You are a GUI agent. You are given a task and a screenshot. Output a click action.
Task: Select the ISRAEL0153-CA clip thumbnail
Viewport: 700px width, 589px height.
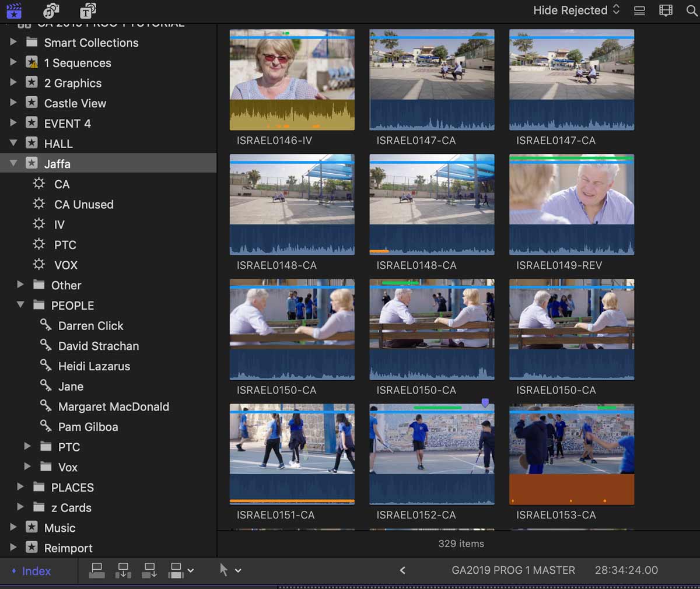click(x=572, y=454)
